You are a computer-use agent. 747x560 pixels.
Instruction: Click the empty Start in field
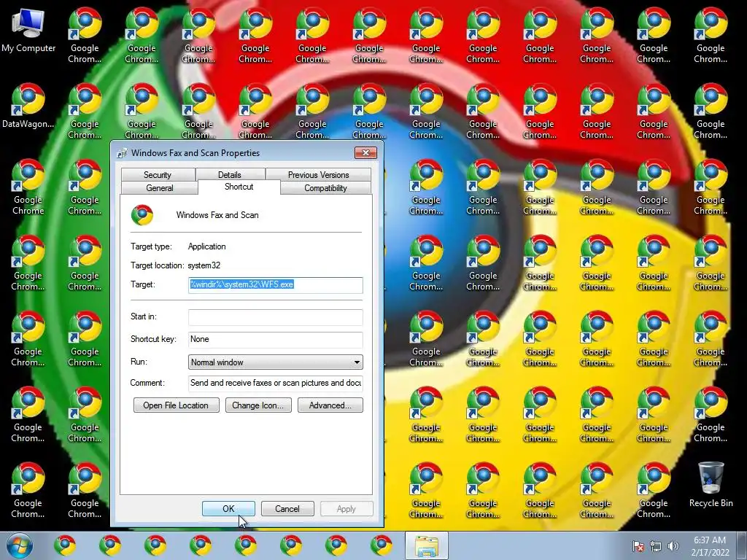[275, 317]
